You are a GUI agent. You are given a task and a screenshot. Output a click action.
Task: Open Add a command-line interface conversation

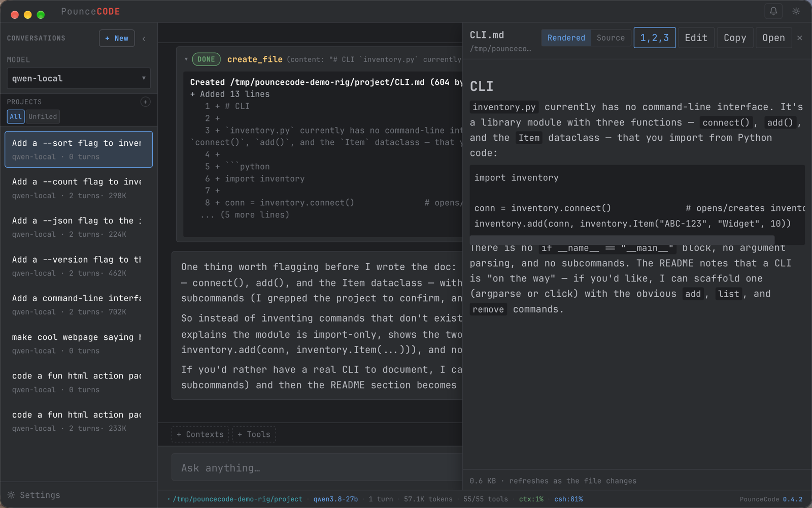tap(79, 305)
